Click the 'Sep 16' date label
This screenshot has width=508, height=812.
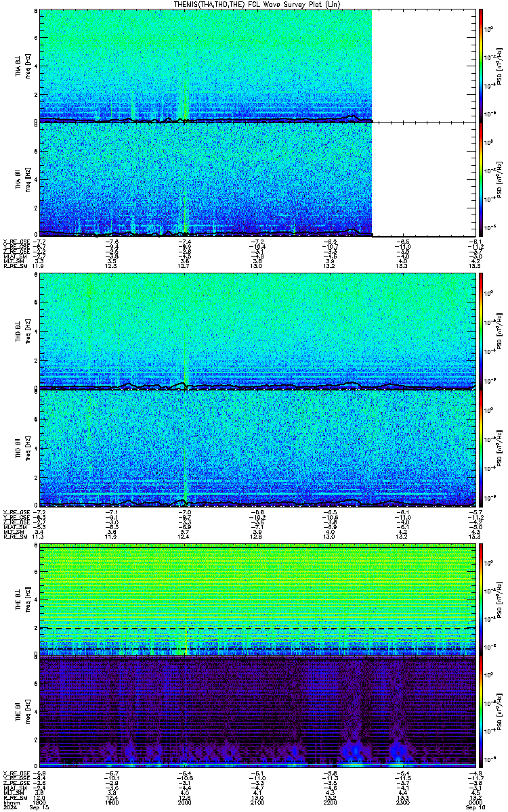point(475,807)
